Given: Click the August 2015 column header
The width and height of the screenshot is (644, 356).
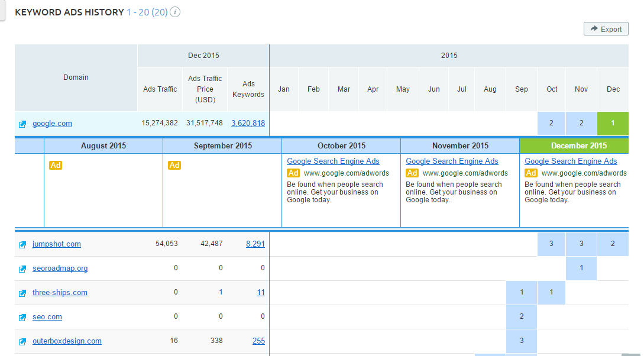Looking at the screenshot, I should click(103, 145).
